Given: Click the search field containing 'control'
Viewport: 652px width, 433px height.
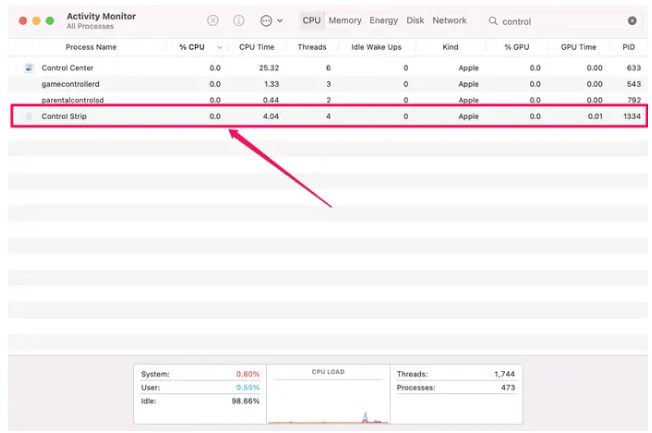Looking at the screenshot, I should point(563,21).
